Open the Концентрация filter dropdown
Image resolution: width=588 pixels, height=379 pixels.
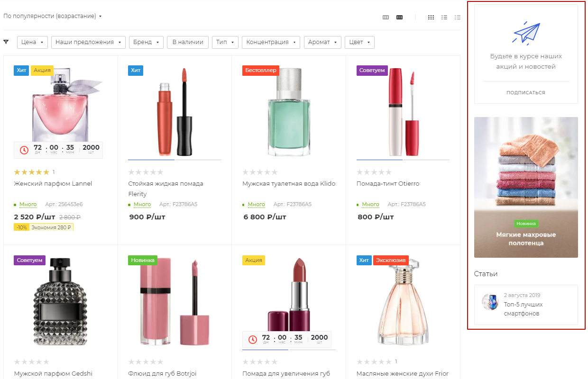(x=271, y=42)
